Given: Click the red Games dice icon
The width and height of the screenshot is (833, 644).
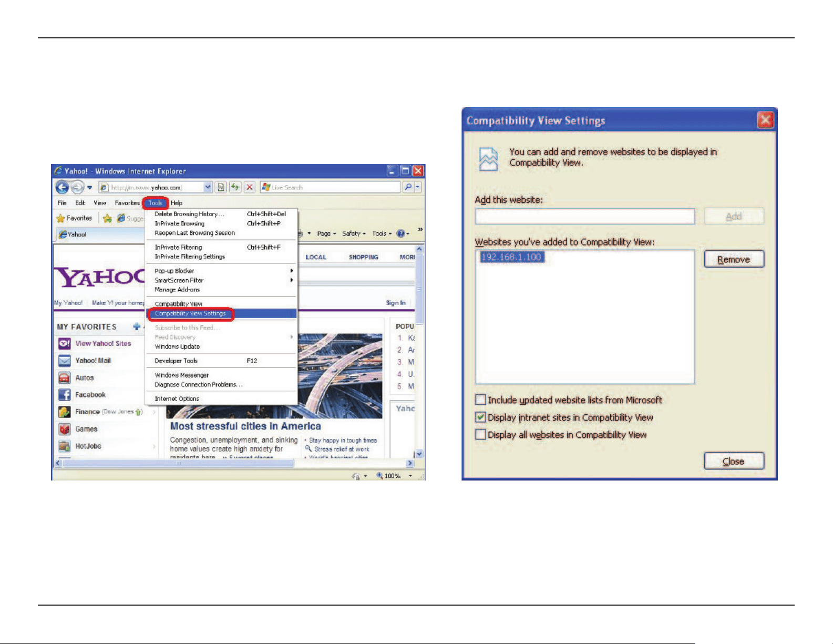Looking at the screenshot, I should coord(65,429).
